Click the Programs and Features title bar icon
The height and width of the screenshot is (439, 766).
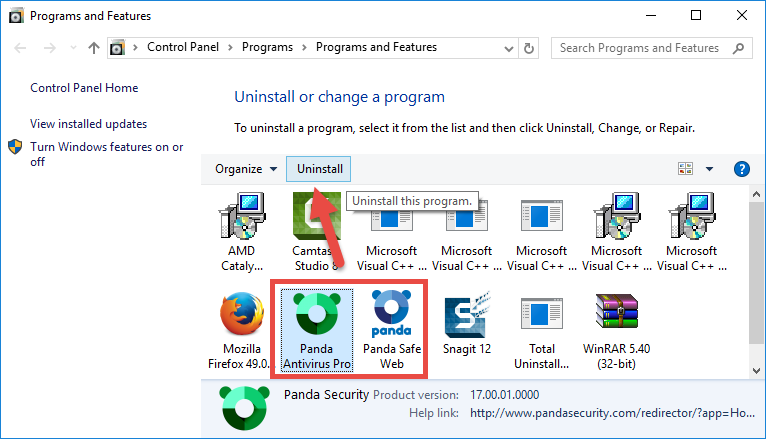(16, 16)
